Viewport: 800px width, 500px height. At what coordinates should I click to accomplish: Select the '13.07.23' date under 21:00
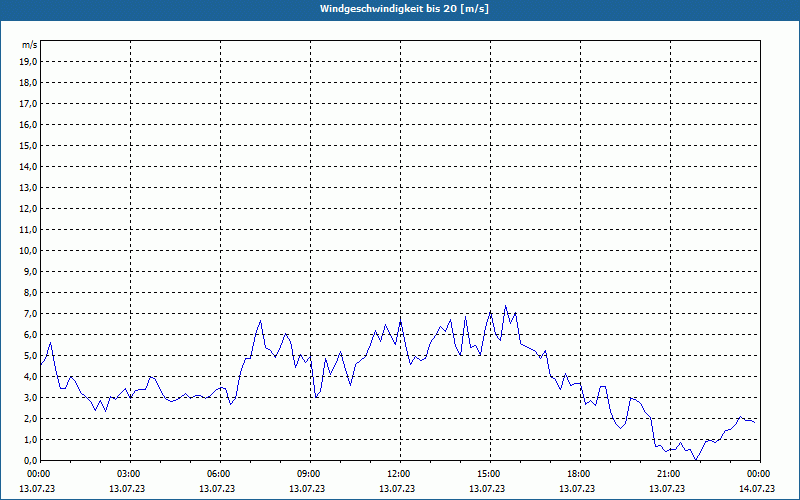667,488
